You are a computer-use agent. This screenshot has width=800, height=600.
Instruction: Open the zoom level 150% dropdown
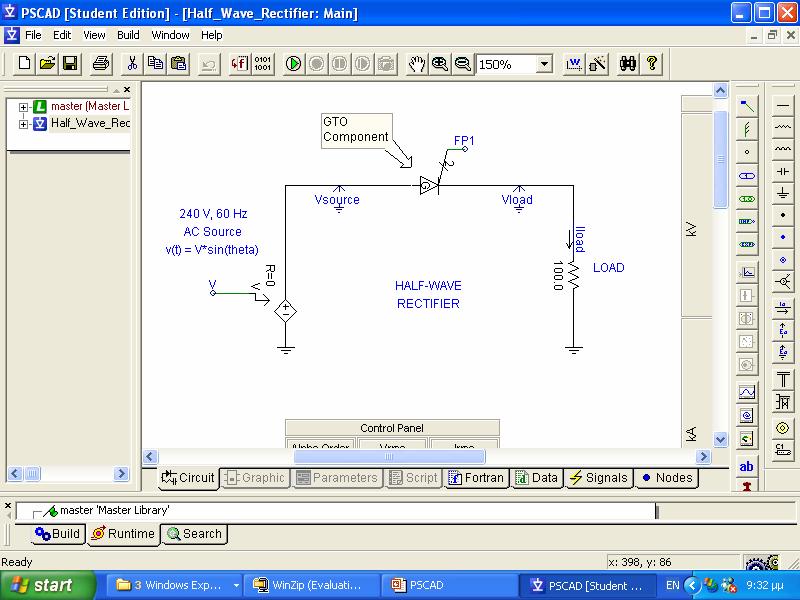544,64
